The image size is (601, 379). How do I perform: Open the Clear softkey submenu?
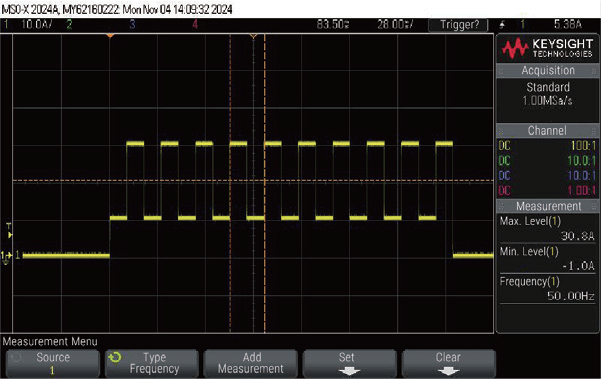pyautogui.click(x=448, y=363)
